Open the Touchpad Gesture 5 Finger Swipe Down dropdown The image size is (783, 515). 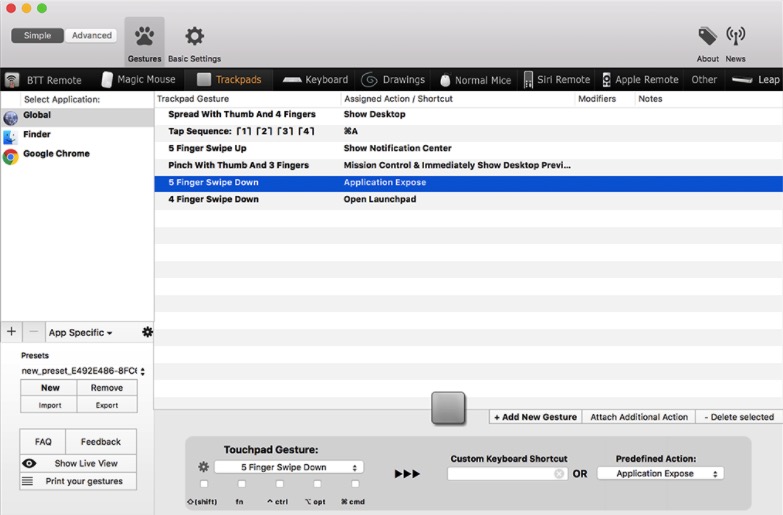coord(289,468)
